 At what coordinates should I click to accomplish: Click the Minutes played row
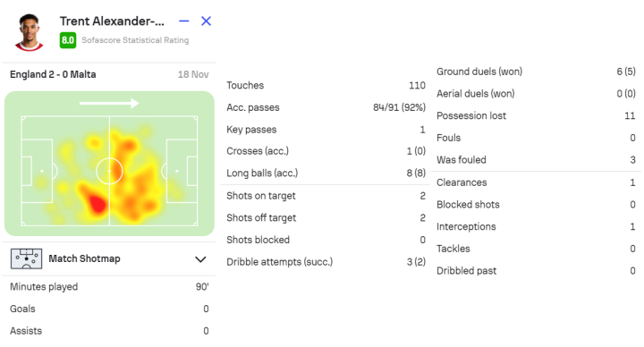click(x=109, y=287)
